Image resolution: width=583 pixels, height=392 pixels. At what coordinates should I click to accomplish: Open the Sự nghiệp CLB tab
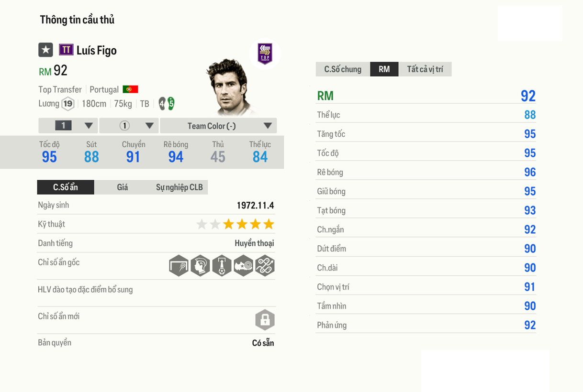pyautogui.click(x=179, y=187)
